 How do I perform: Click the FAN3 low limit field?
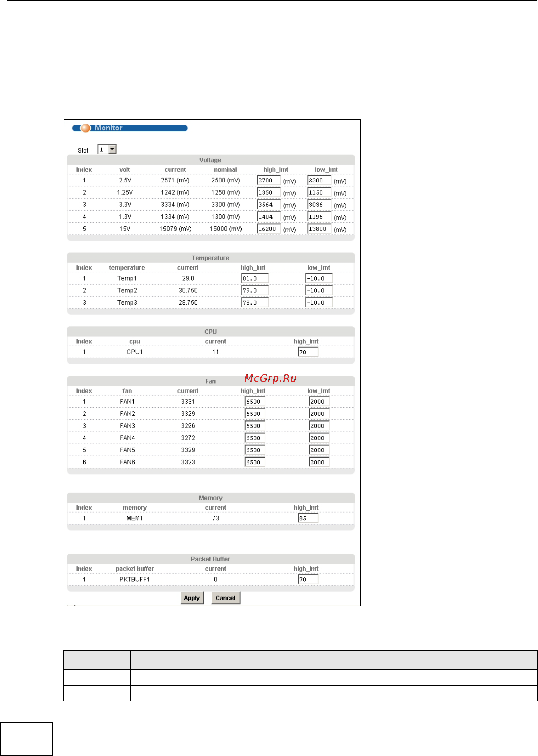[x=319, y=426]
